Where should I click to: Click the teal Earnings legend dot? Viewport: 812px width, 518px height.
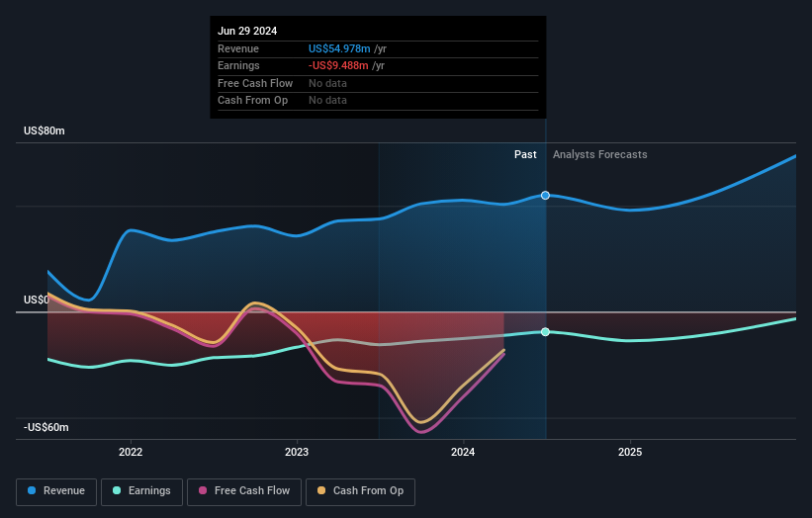pos(117,490)
